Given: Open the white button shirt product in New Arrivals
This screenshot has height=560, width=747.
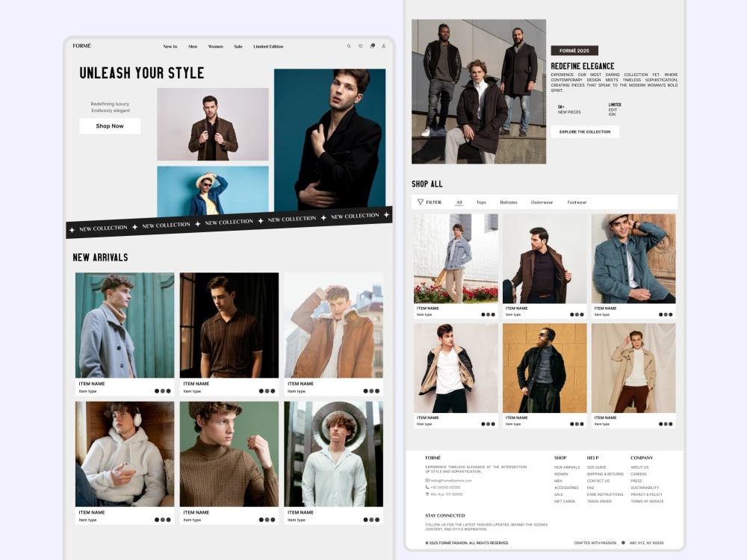Looking at the screenshot, I should click(x=333, y=454).
